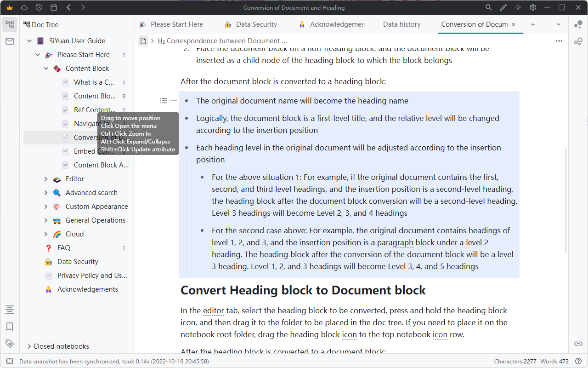Open the Graph view icon

578,24
